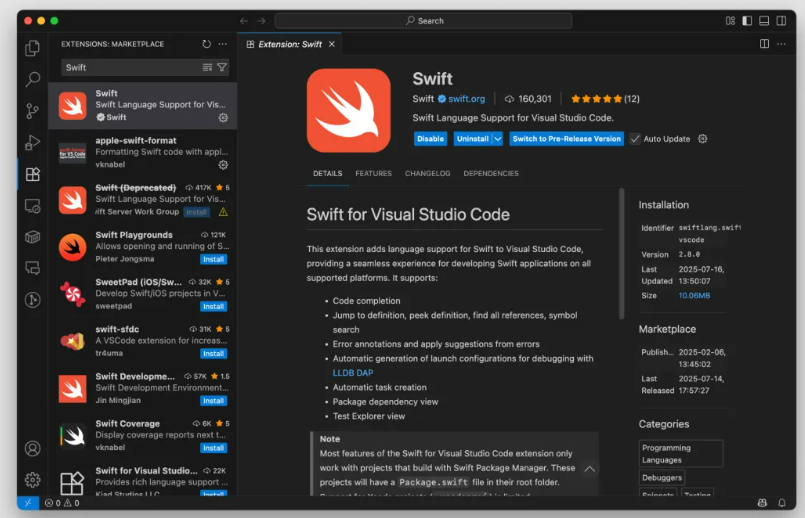Split the editor to the right
This screenshot has width=805, height=518.
click(x=764, y=44)
